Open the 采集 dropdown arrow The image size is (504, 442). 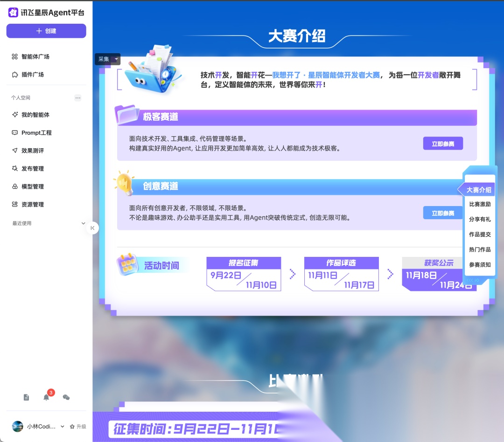click(x=116, y=59)
